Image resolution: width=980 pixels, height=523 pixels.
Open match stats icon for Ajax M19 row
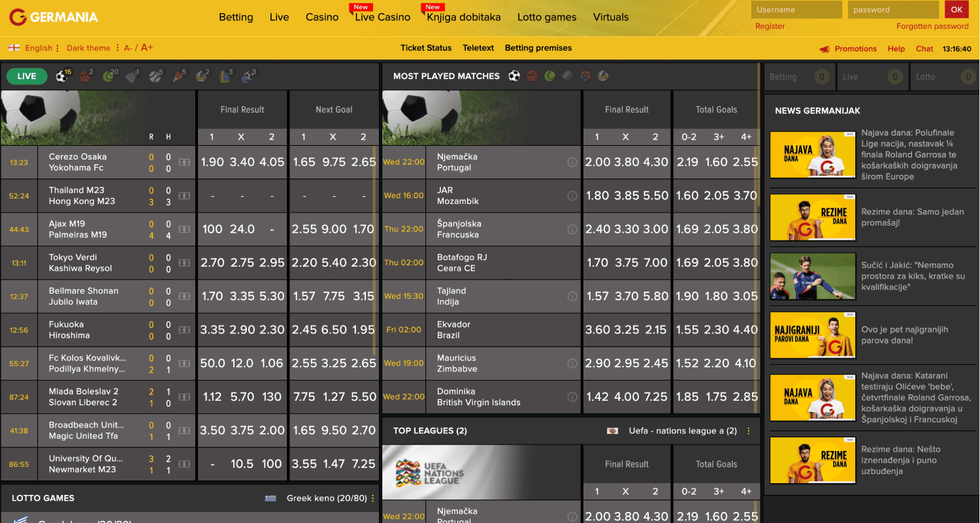tap(185, 229)
